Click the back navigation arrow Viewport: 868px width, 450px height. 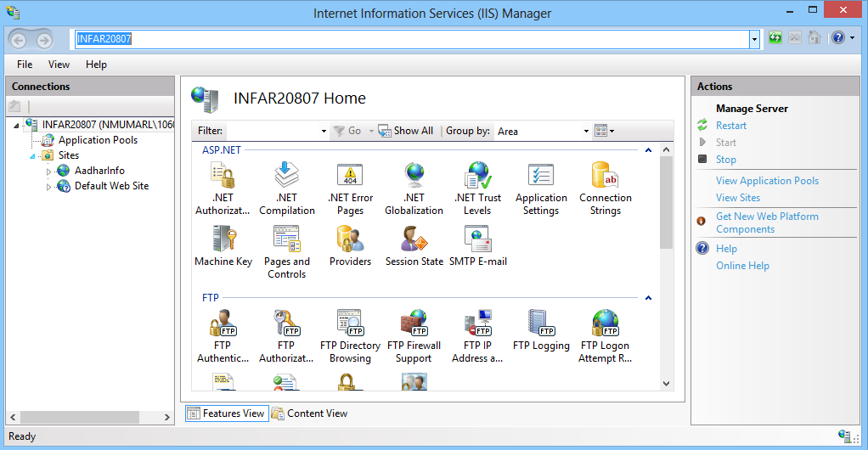tap(19, 40)
